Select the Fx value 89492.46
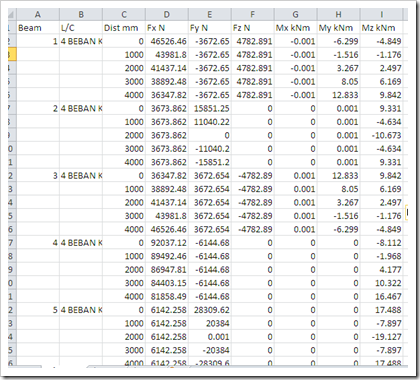Screen dimensions: 420x380 167,256
